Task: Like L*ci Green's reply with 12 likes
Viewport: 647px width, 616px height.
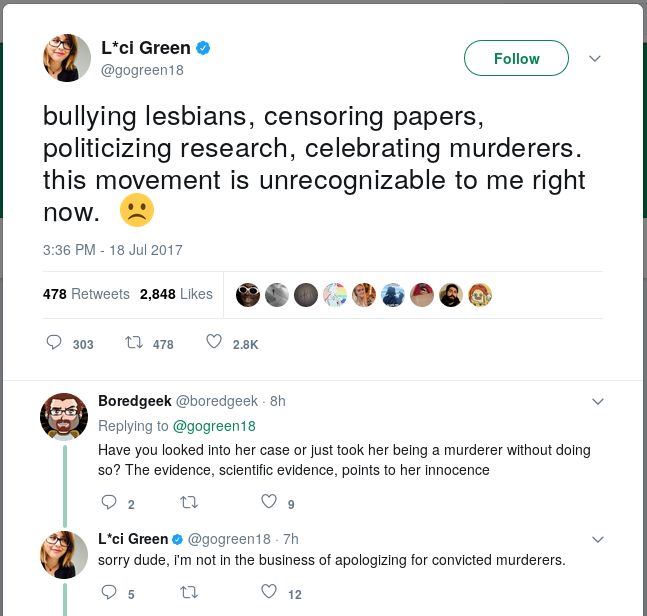Action: [269, 592]
